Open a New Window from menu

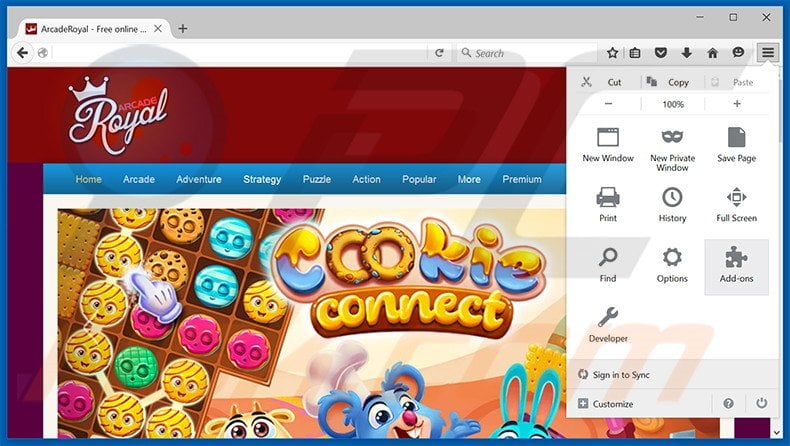608,145
